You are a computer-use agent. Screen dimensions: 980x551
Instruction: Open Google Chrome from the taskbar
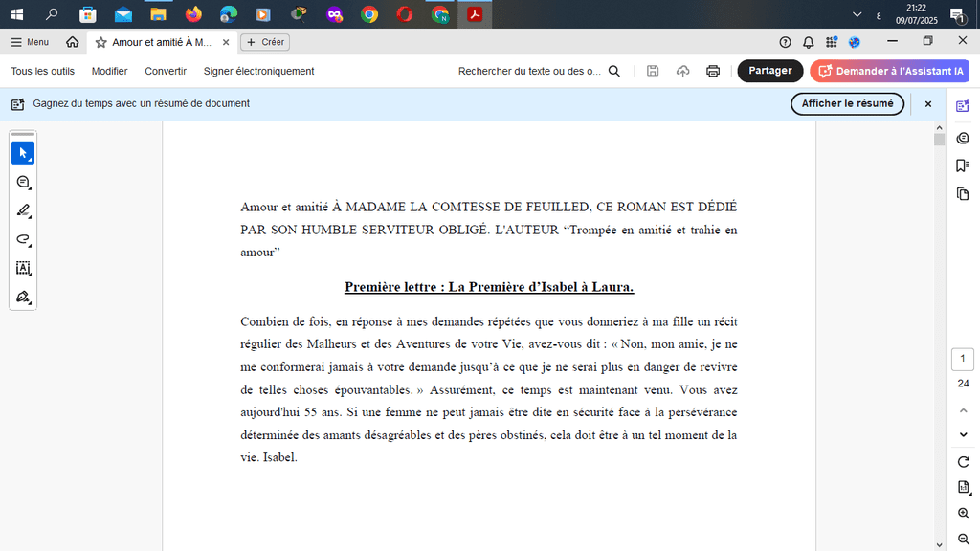point(369,13)
